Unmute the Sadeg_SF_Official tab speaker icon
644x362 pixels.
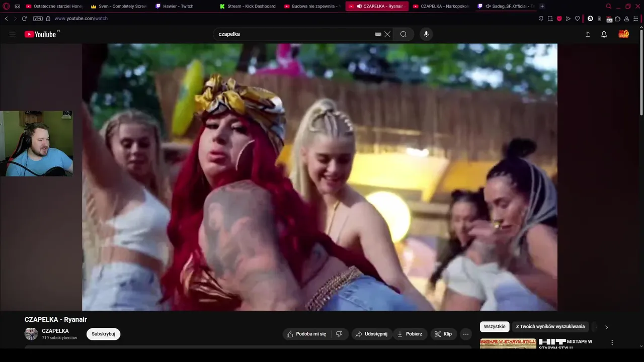tap(488, 6)
